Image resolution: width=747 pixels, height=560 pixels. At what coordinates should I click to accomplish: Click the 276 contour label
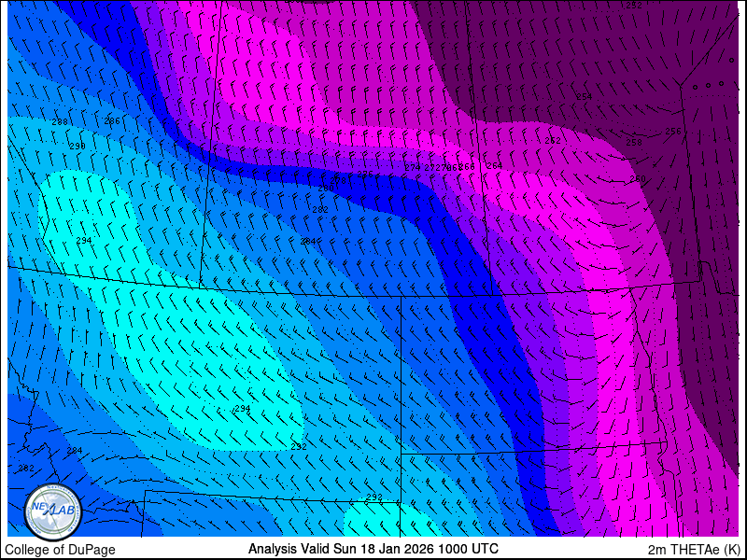pyautogui.click(x=365, y=175)
